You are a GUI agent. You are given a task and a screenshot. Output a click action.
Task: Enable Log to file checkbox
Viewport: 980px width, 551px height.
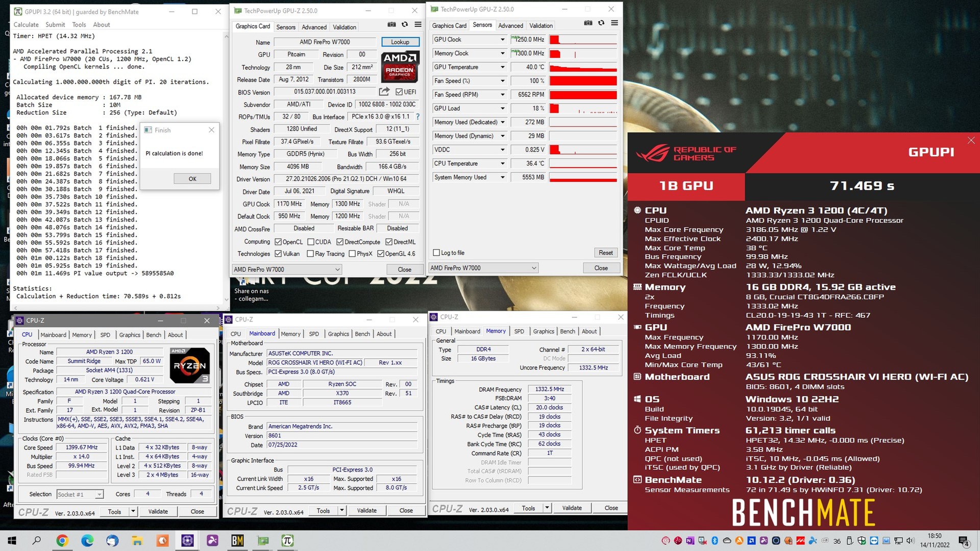[436, 253]
